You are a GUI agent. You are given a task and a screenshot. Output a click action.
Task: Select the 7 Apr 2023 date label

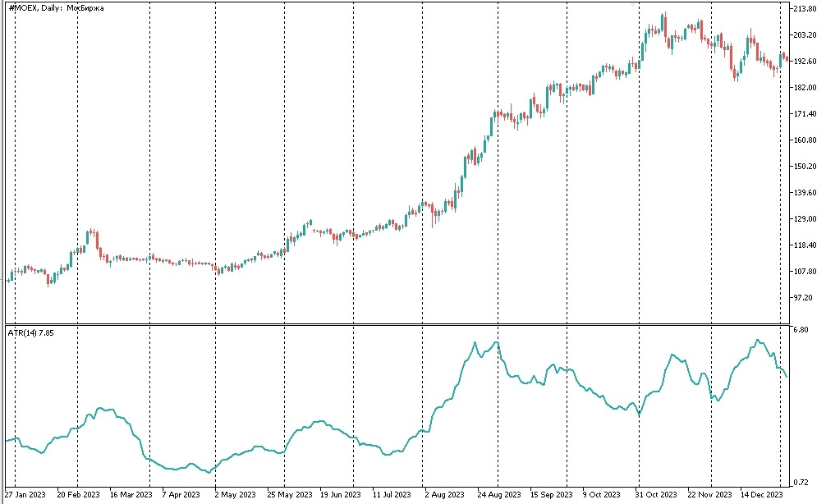click(181, 494)
